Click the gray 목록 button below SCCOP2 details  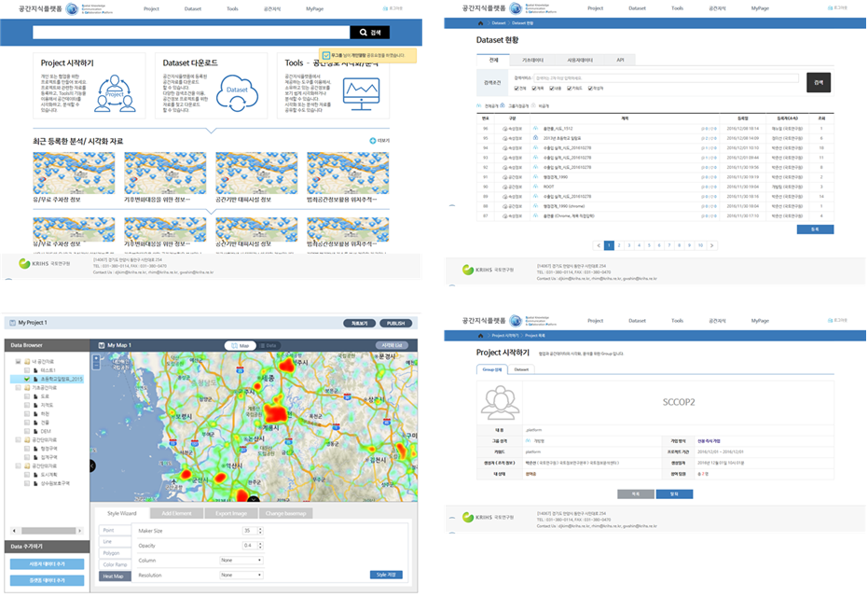coord(636,494)
